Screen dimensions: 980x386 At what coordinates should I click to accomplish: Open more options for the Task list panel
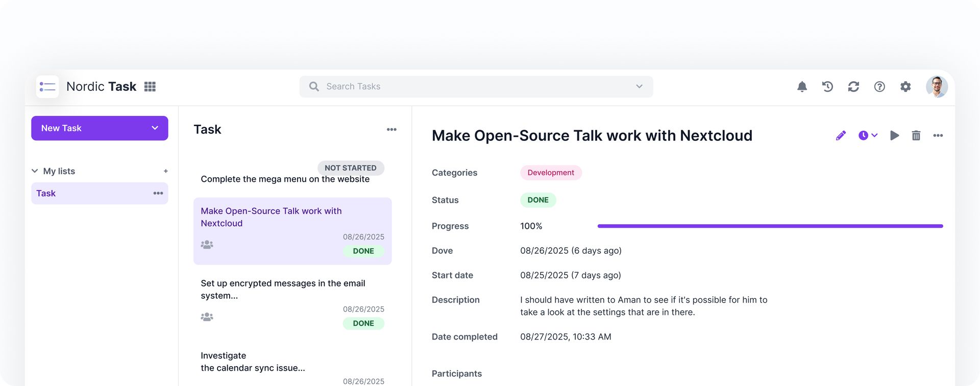[x=391, y=130]
